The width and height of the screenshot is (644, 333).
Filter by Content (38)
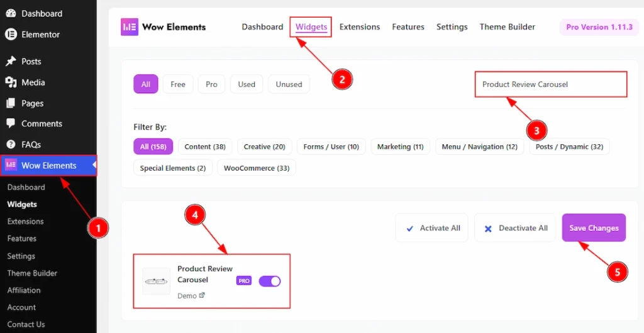click(205, 146)
